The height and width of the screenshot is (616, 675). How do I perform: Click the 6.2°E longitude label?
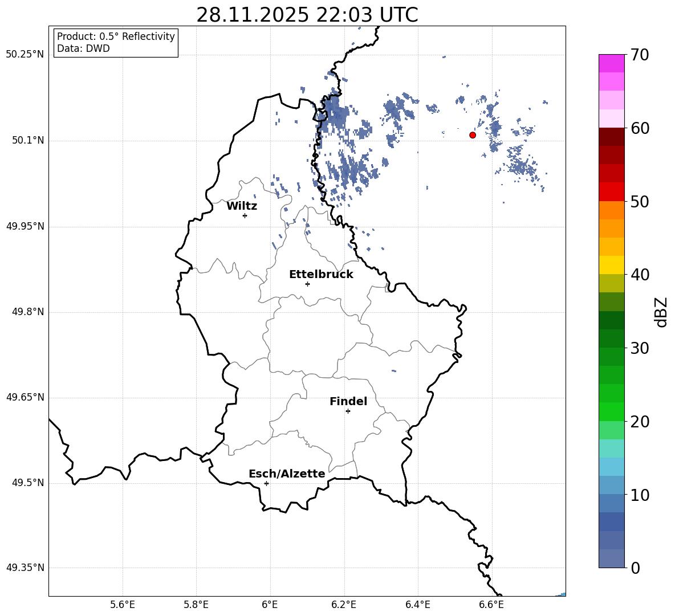(344, 605)
